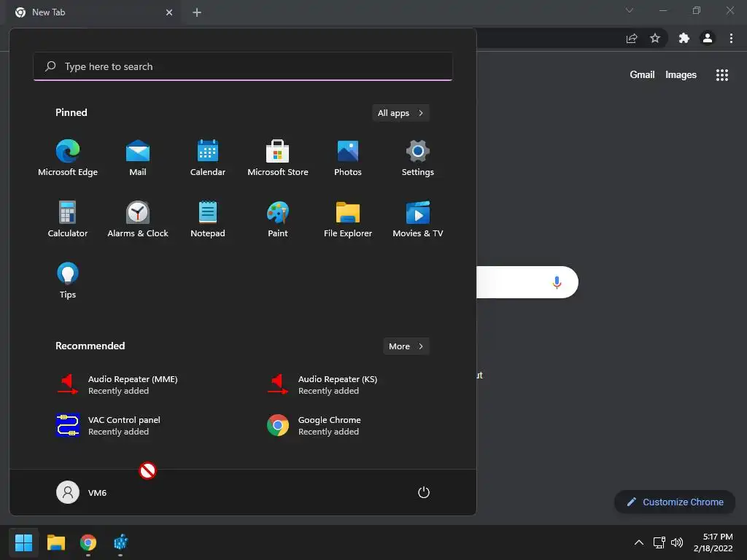Screen dimensions: 747x560
Task: Open the Chrome profile menu
Action: tap(708, 38)
